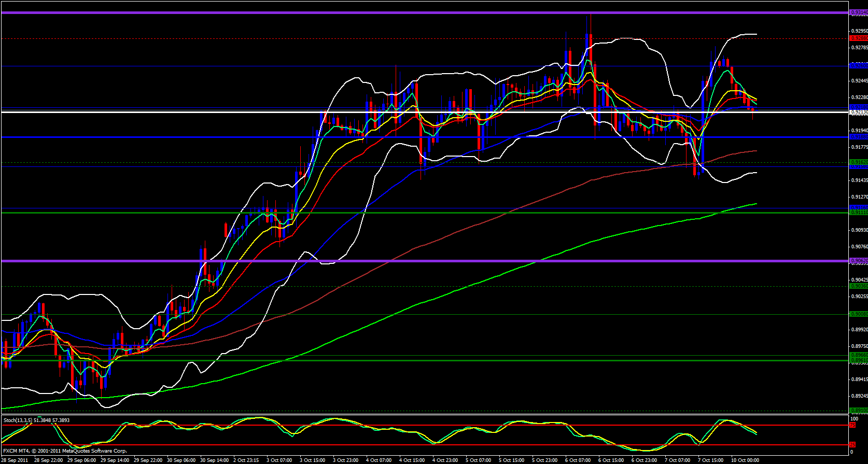Select the 4 Oct 07:00 time marker

point(379,460)
